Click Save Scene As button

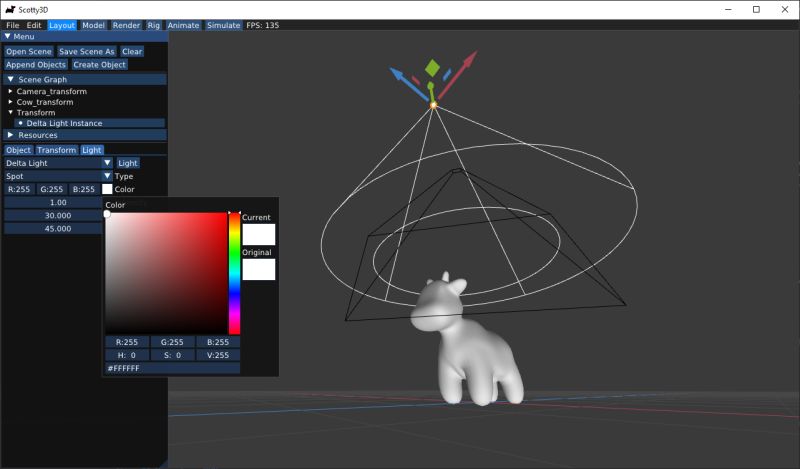87,52
